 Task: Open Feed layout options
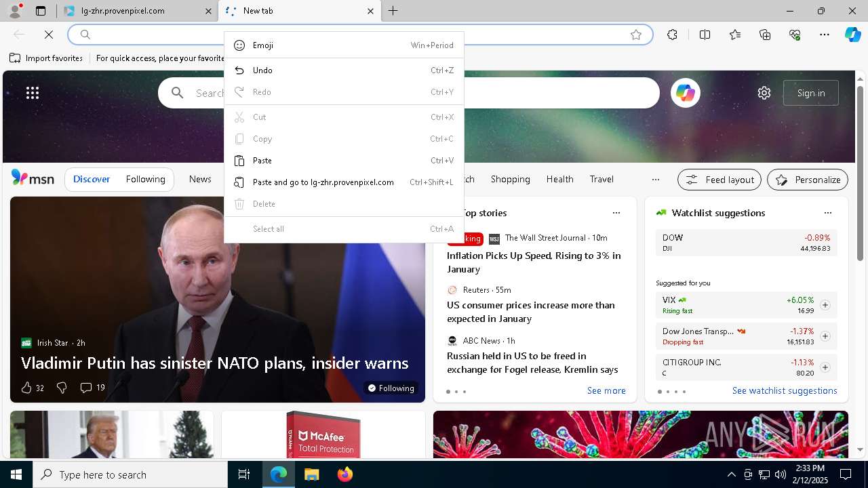(719, 180)
